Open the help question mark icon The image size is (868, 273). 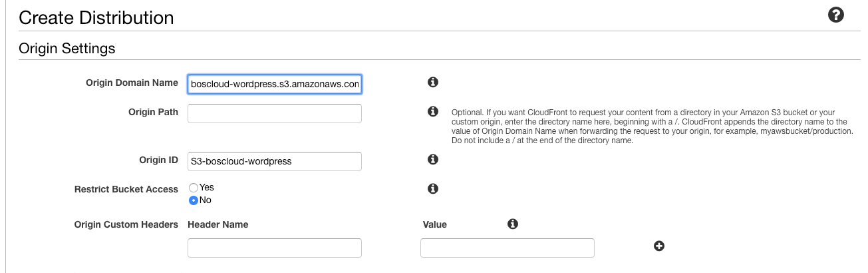(x=836, y=15)
